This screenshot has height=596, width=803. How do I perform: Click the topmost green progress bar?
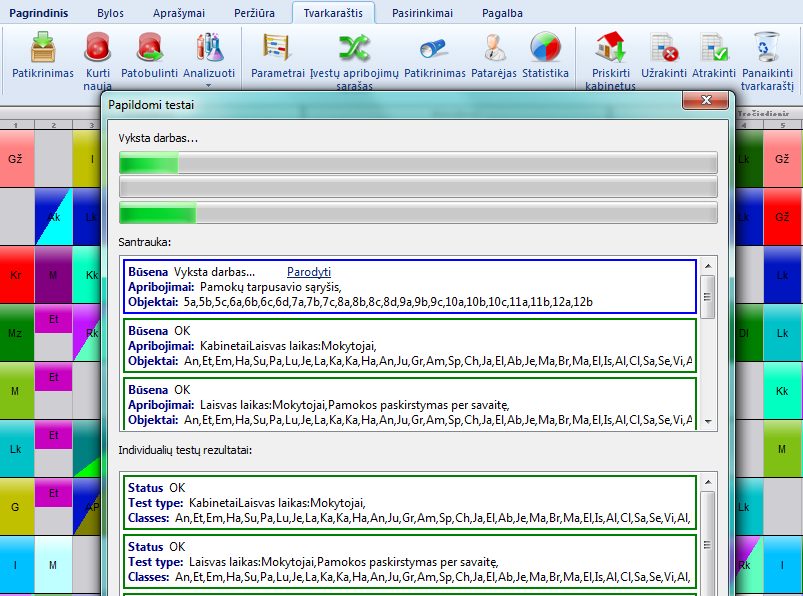click(417, 163)
